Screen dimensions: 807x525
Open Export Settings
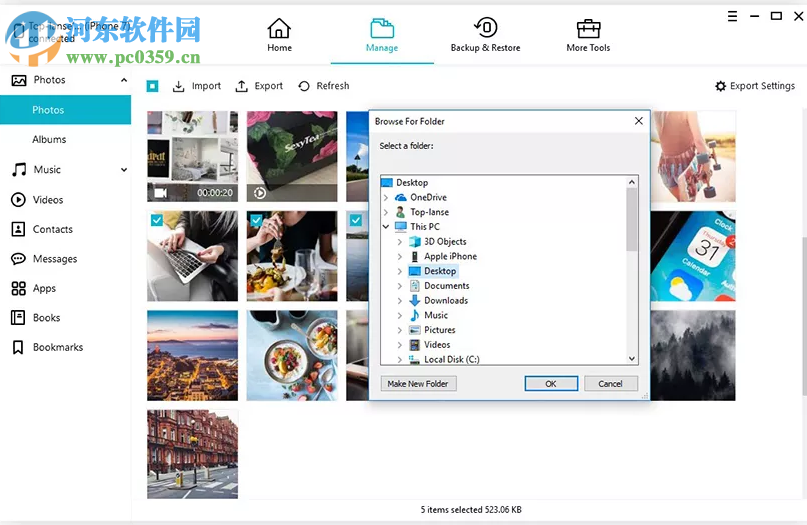pos(755,86)
